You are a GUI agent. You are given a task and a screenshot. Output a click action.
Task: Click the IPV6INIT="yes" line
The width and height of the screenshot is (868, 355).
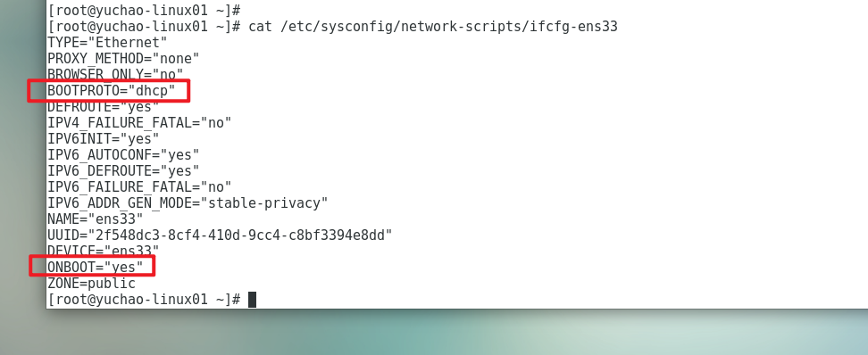click(104, 138)
